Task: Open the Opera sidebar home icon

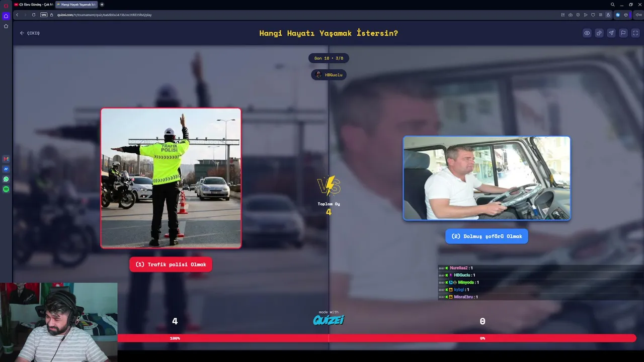Action: point(6,16)
